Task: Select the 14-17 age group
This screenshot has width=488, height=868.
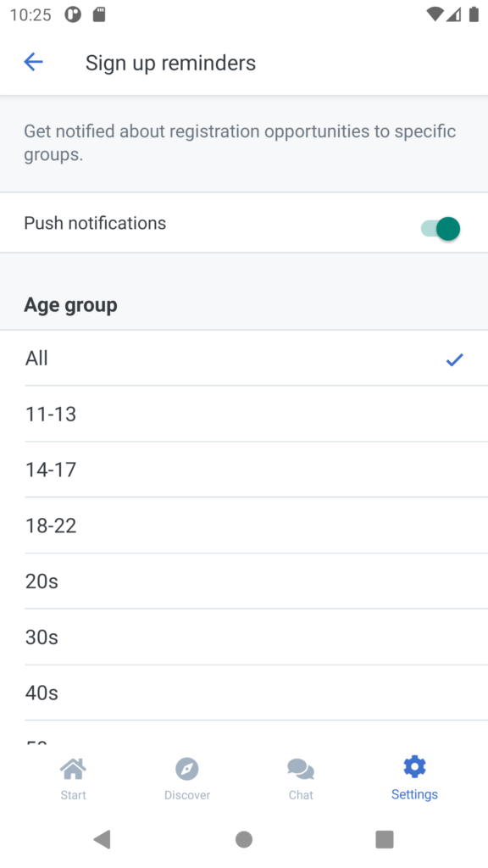Action: click(244, 470)
